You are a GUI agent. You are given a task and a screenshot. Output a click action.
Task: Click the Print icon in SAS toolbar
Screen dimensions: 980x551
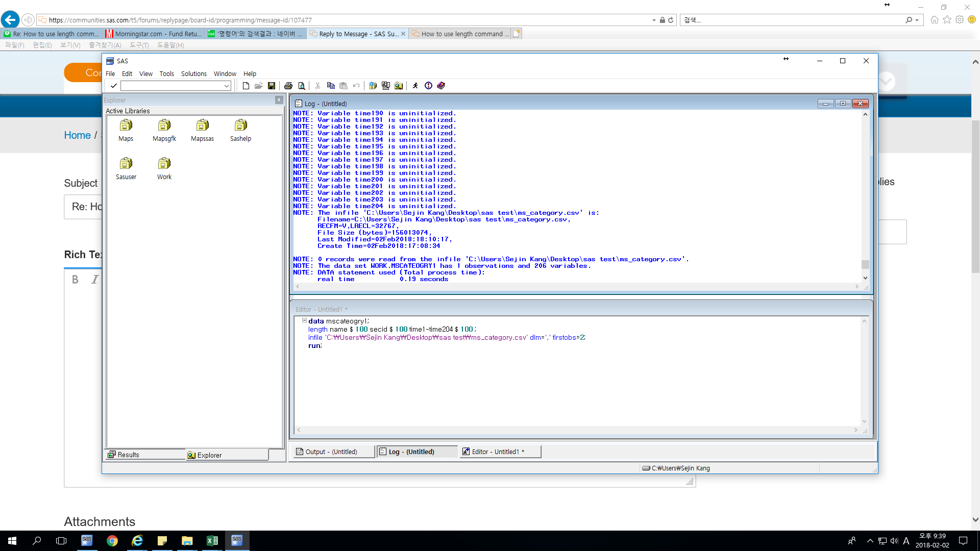[x=288, y=86]
